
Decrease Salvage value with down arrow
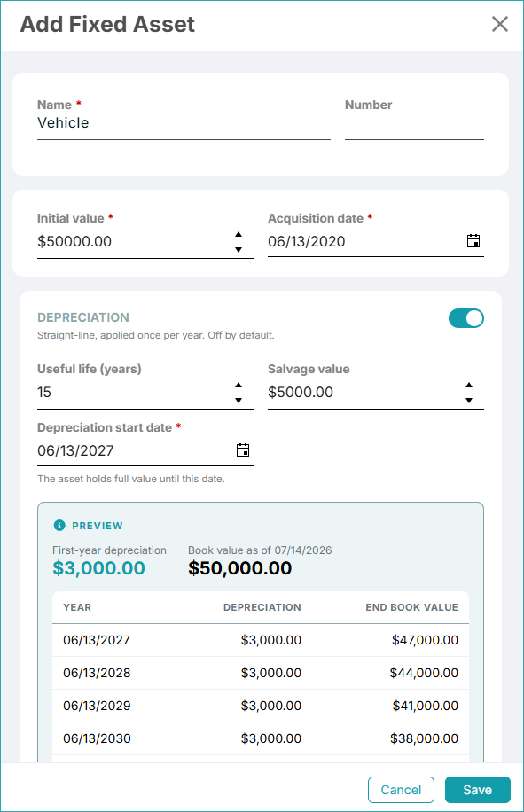click(x=469, y=401)
